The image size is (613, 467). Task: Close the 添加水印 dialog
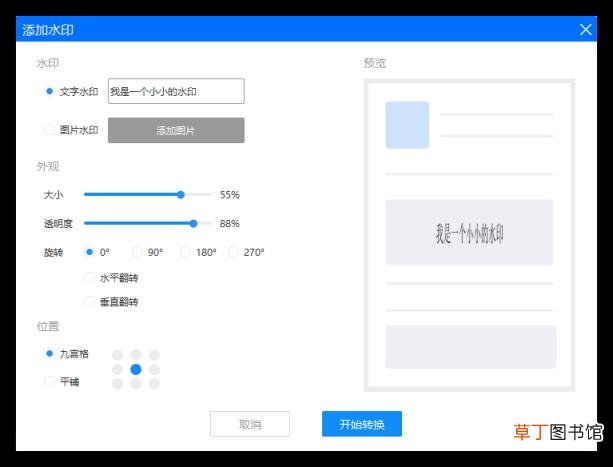tap(585, 29)
